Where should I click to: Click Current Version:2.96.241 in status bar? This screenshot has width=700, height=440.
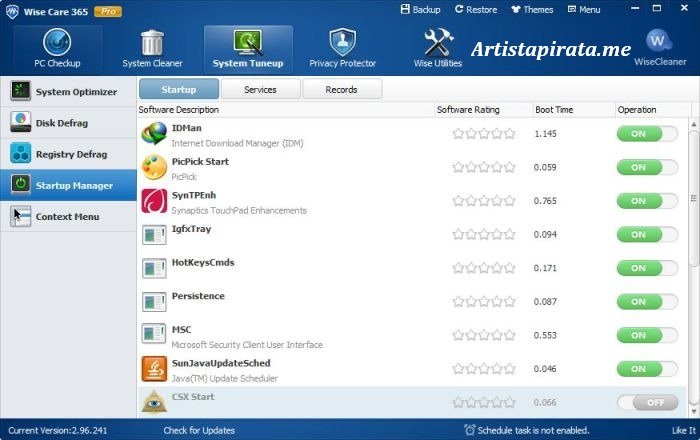click(x=58, y=430)
